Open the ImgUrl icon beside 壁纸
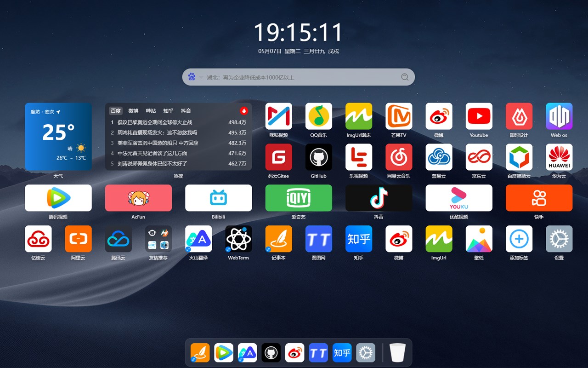The image size is (588, 368). click(439, 239)
